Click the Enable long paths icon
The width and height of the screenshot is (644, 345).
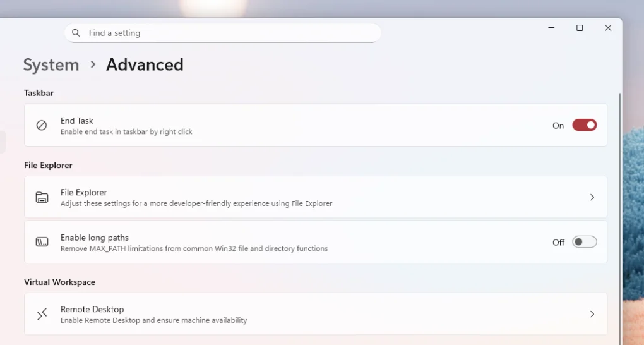click(42, 242)
